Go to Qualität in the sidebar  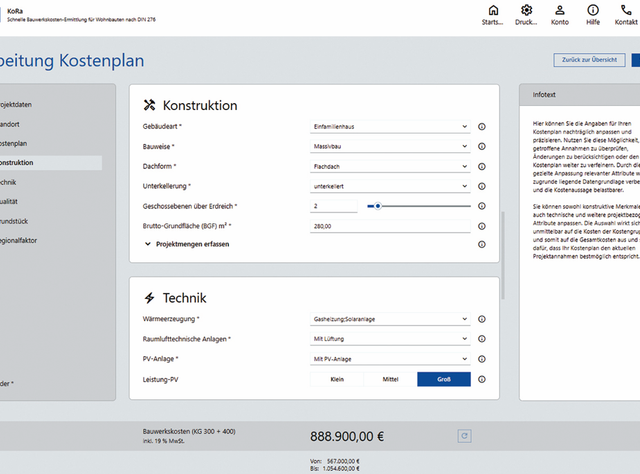(x=9, y=201)
